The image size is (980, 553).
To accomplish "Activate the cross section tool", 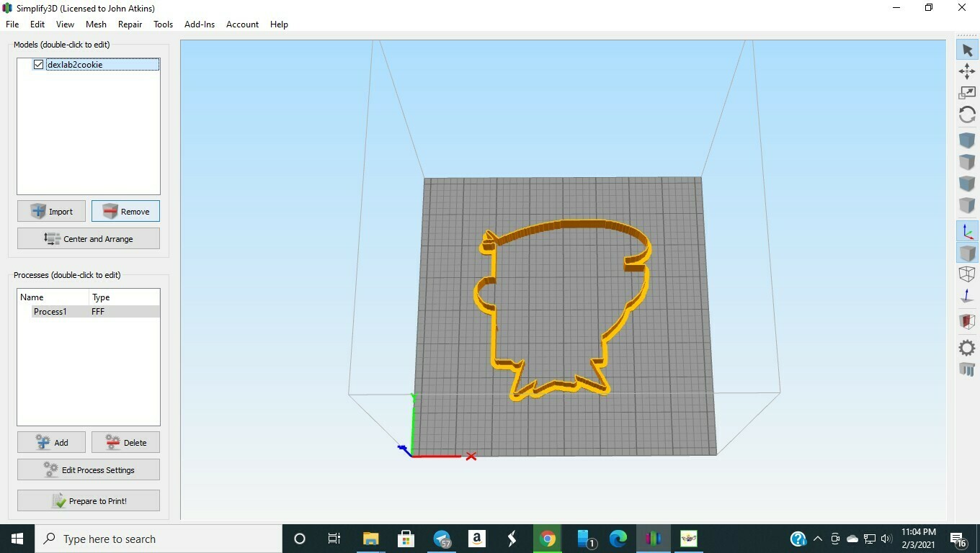I will pyautogui.click(x=967, y=321).
